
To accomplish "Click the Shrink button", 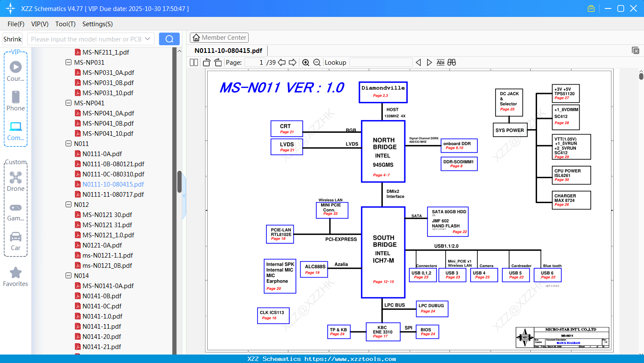I will (12, 39).
